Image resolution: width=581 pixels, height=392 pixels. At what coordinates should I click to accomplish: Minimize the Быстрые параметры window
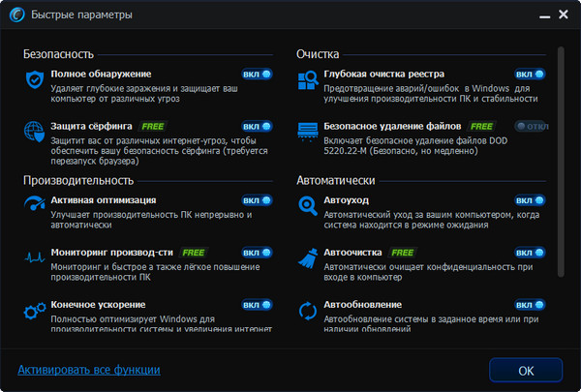coord(544,15)
